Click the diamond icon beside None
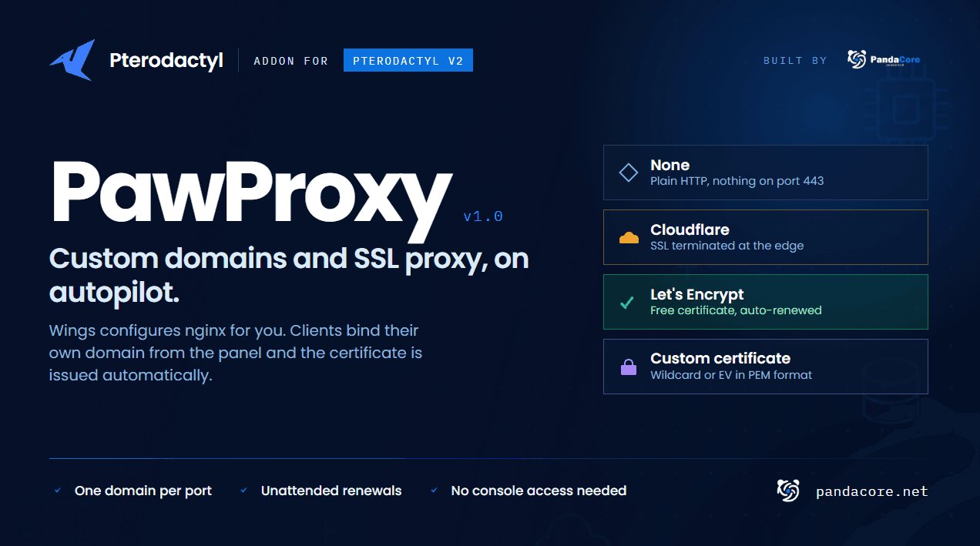 click(x=629, y=173)
